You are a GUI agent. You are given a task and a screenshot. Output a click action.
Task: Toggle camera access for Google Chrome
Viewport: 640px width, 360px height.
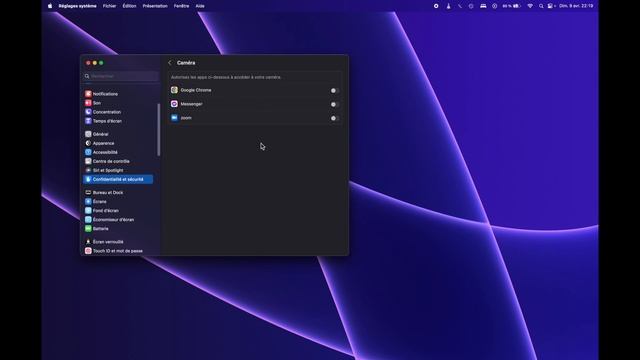(334, 91)
